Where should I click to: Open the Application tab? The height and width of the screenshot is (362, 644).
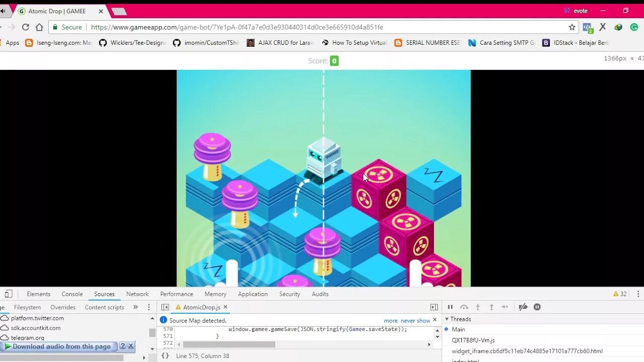coord(253,294)
